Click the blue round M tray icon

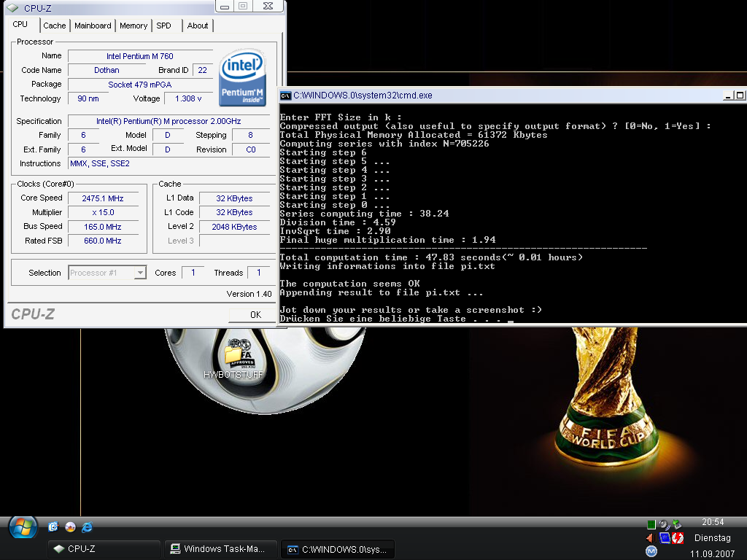pos(651,551)
